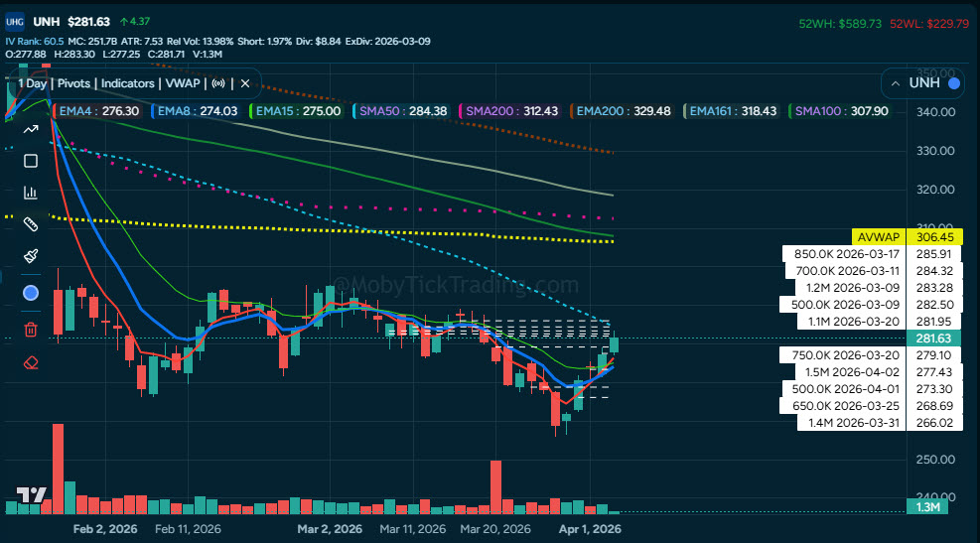Screen dimensions: 980x543
Task: Open the Indicators menu
Action: pos(127,83)
